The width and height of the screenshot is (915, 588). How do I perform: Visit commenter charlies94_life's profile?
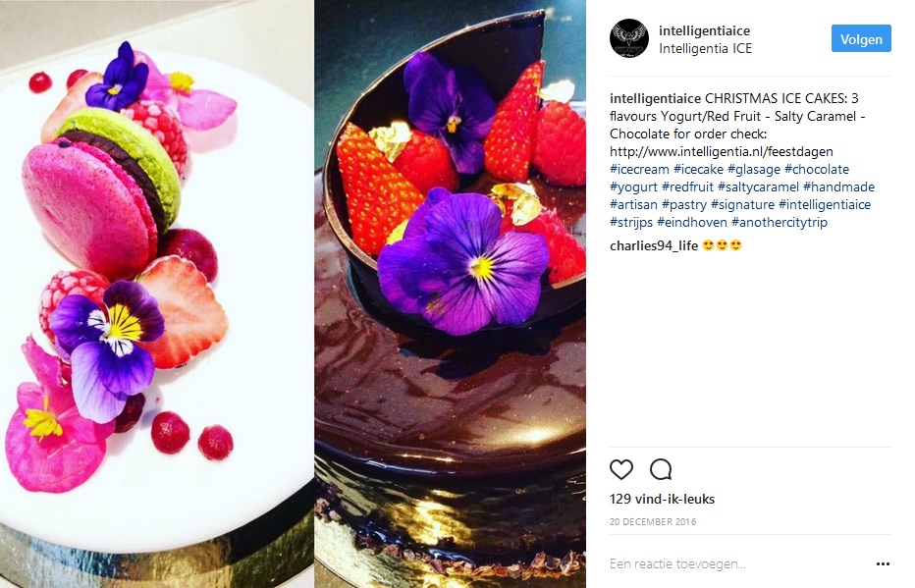[654, 245]
